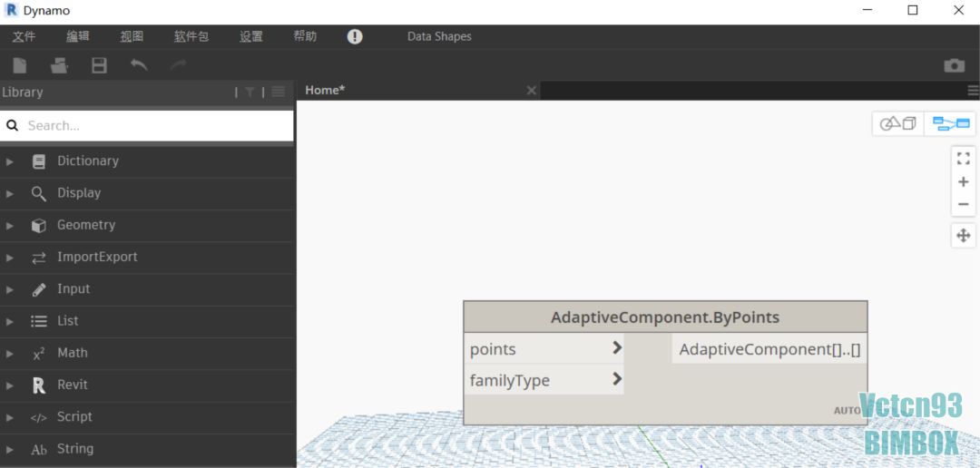Click Zoom to fit icon in canvas
This screenshot has width=980, height=468.
click(963, 159)
